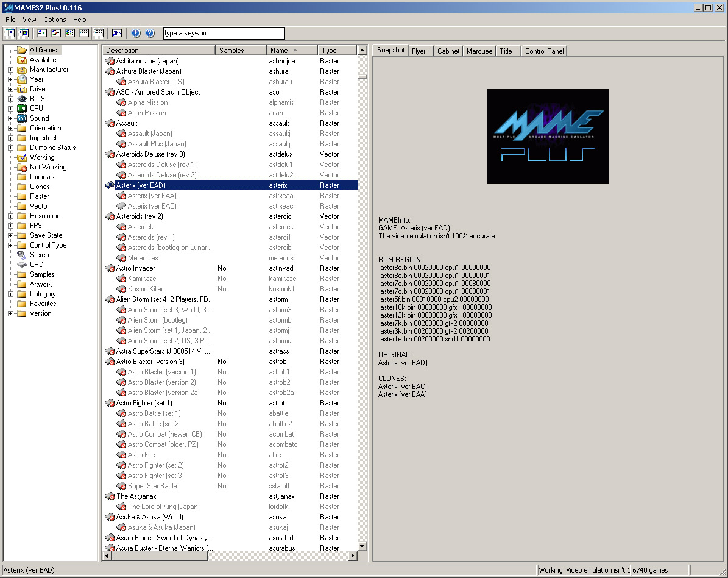Expand the Orientation folder

click(x=11, y=128)
